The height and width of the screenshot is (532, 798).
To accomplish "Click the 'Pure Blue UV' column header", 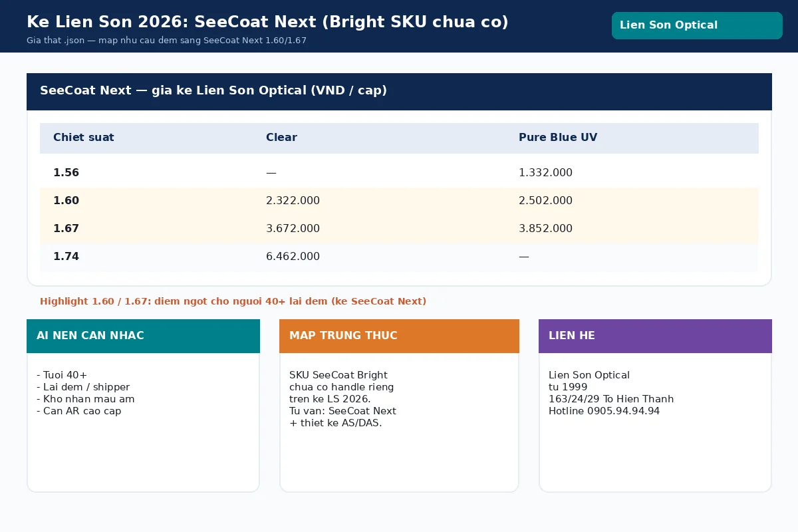I will (558, 138).
